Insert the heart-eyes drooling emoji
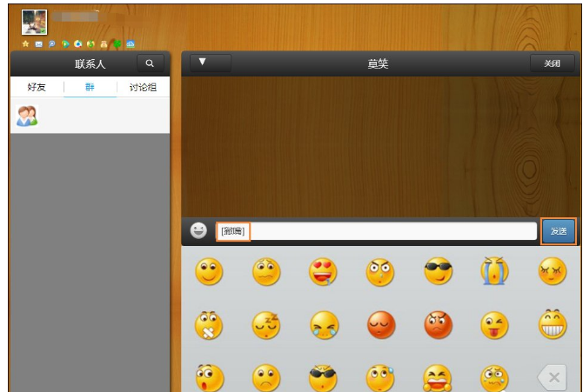 tap(323, 271)
